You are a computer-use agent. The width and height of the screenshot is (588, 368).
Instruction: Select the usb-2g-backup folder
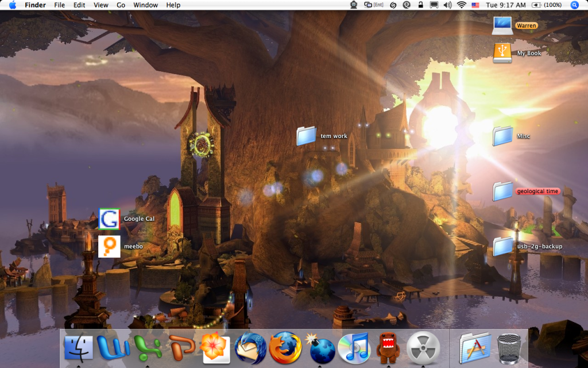click(502, 246)
